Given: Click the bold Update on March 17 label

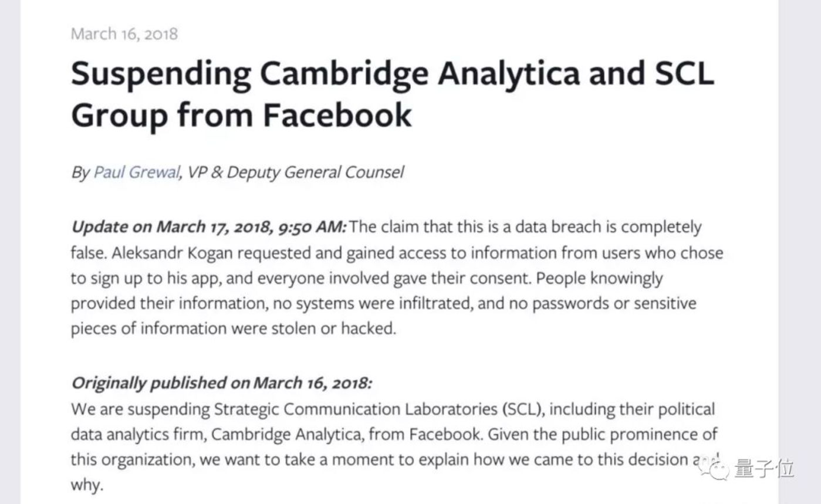Looking at the screenshot, I should point(209,227).
